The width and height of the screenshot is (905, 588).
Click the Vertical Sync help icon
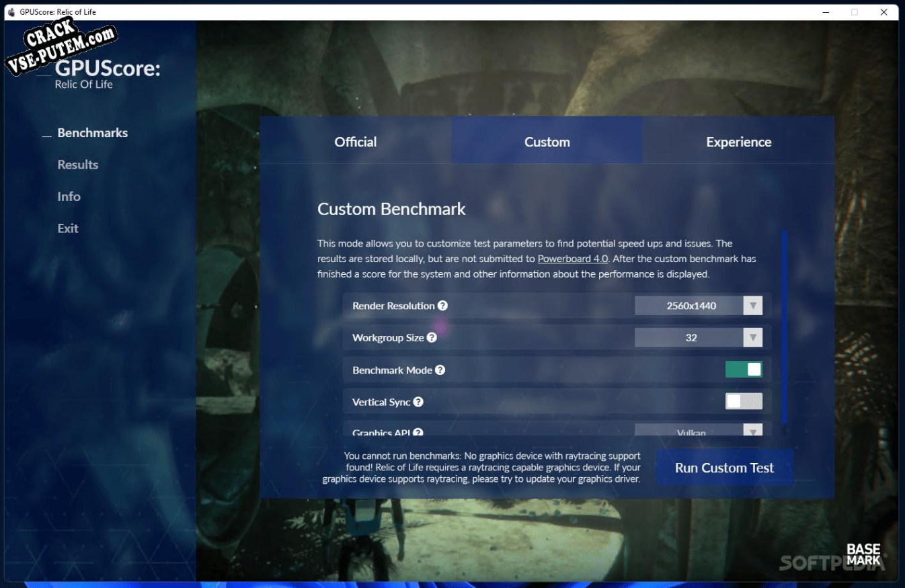click(x=418, y=402)
